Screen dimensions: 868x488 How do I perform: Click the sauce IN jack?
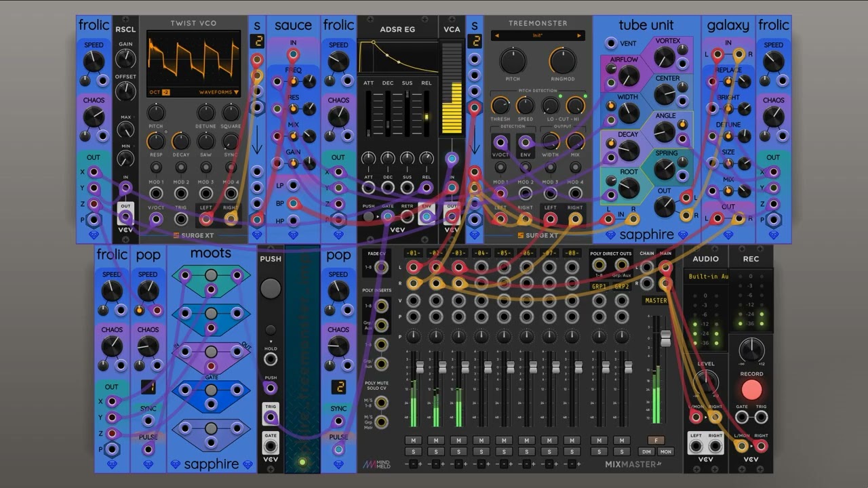click(x=293, y=54)
